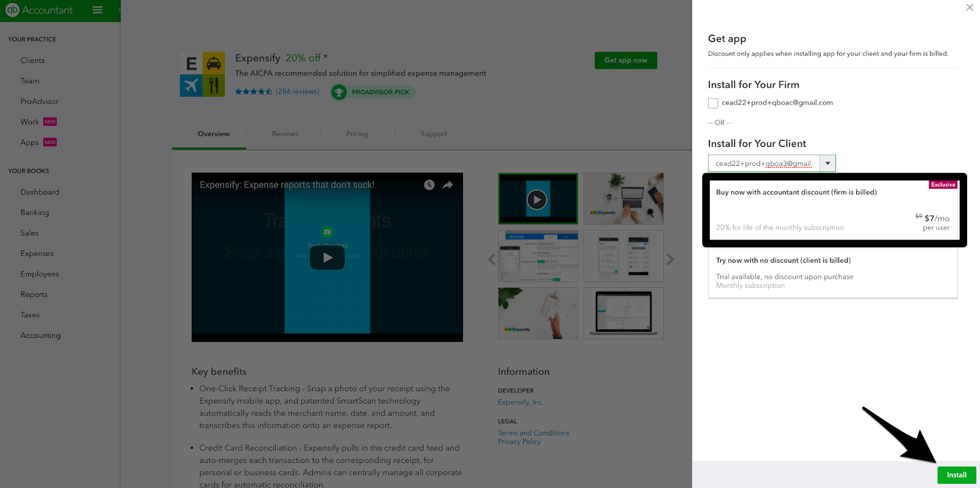Open the QuickBooks screenshot thumbnail
This screenshot has width=980, height=488.
538,256
